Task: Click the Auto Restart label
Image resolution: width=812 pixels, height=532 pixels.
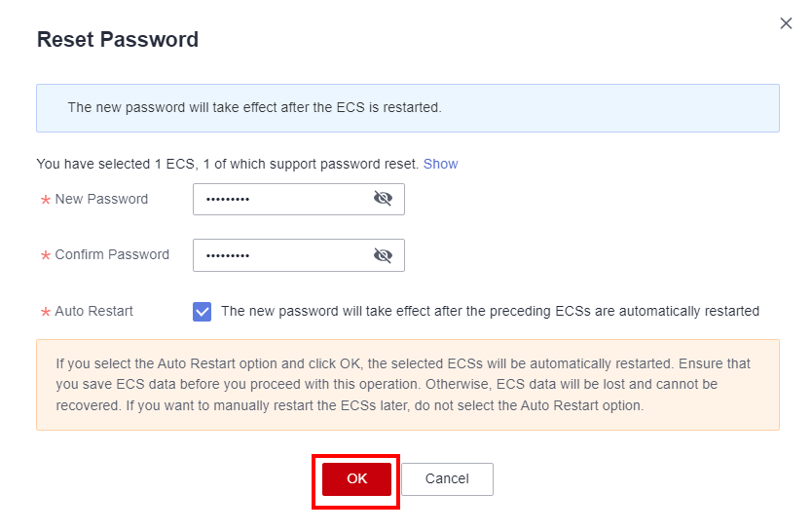Action: pyautogui.click(x=93, y=311)
